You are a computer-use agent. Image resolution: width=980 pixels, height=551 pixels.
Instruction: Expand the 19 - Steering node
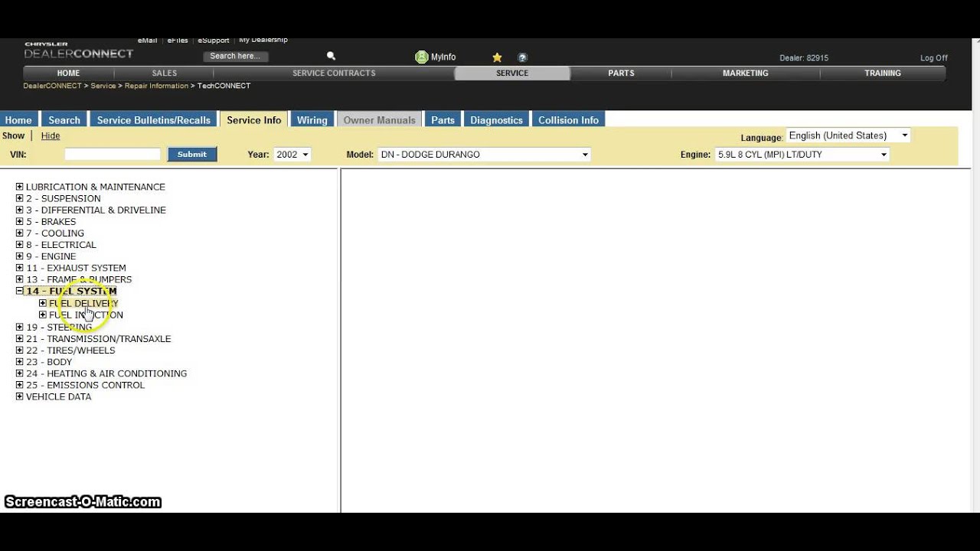pos(20,327)
